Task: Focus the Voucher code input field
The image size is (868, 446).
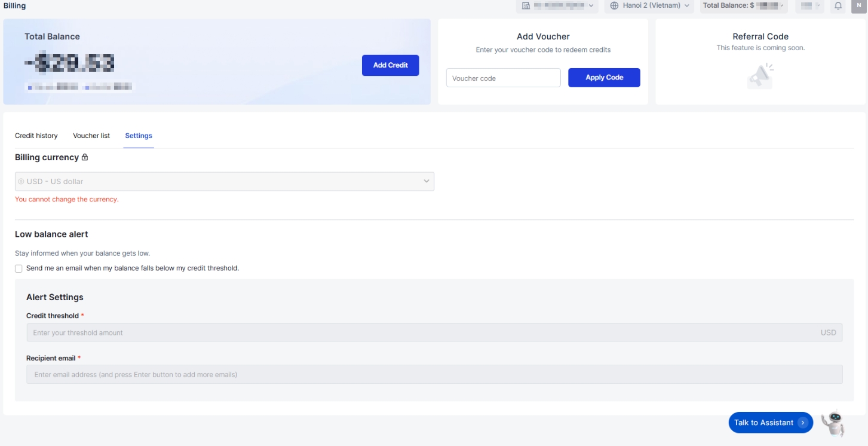Action: (x=503, y=78)
